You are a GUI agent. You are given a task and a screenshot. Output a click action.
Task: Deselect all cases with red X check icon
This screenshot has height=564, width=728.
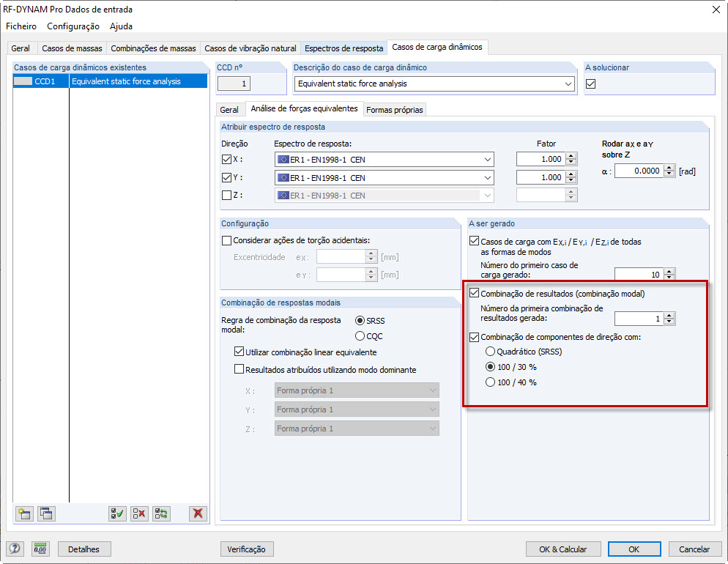(139, 513)
